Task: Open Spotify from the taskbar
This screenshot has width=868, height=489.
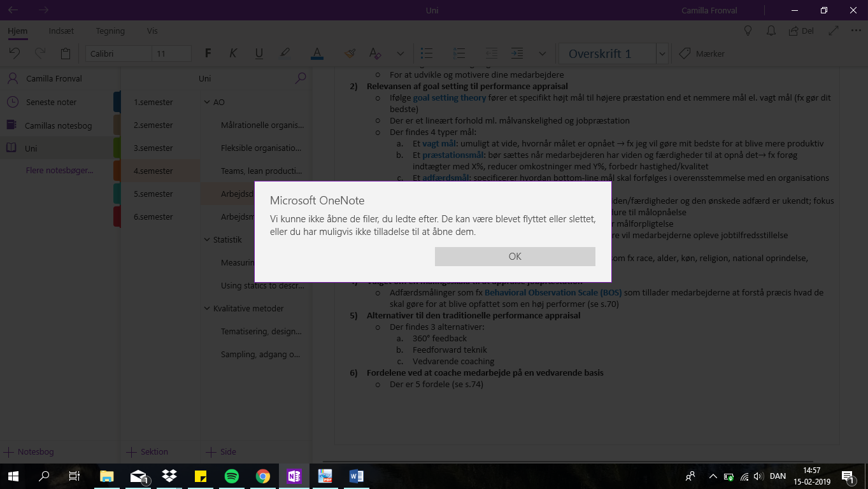Action: (x=231, y=476)
